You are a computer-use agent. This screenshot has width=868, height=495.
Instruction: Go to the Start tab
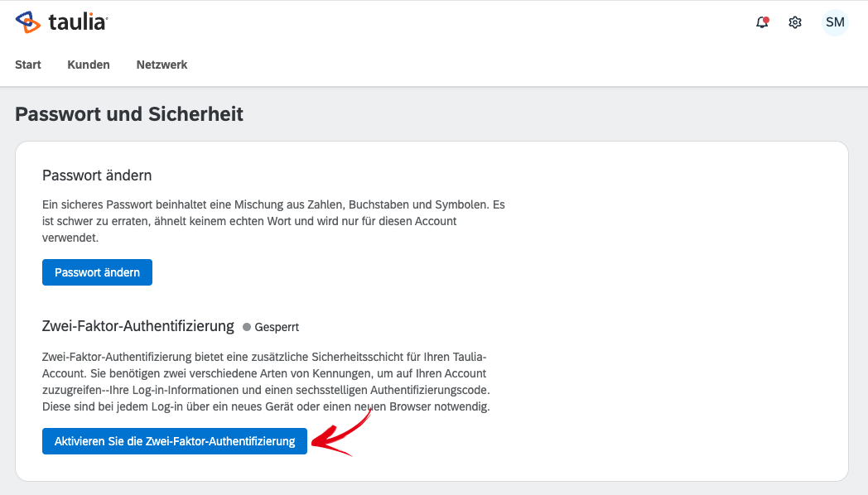[27, 65]
